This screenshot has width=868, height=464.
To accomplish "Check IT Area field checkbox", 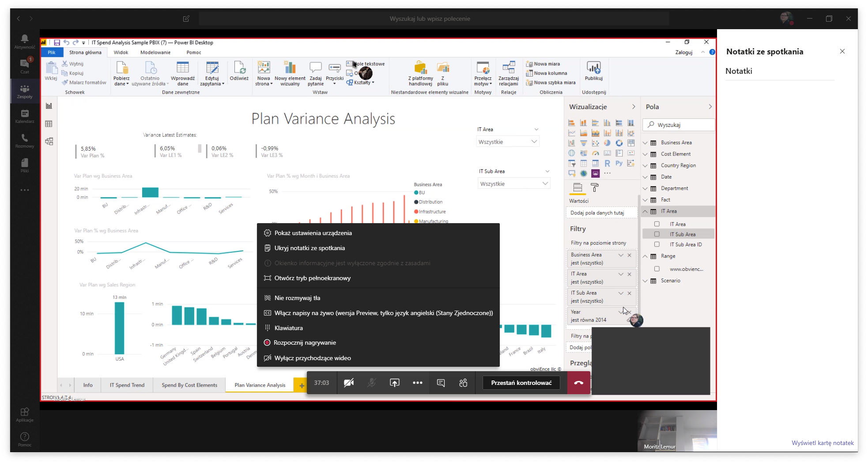I will (x=657, y=224).
